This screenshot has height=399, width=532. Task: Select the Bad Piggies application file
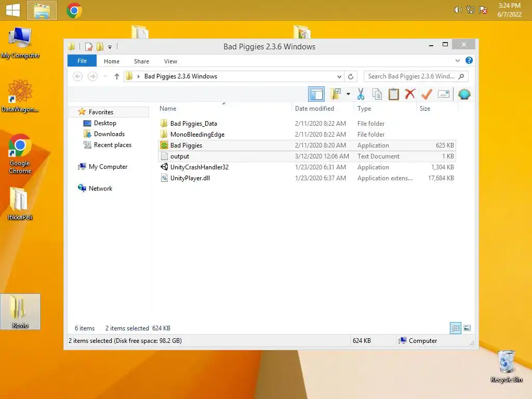tap(307, 145)
